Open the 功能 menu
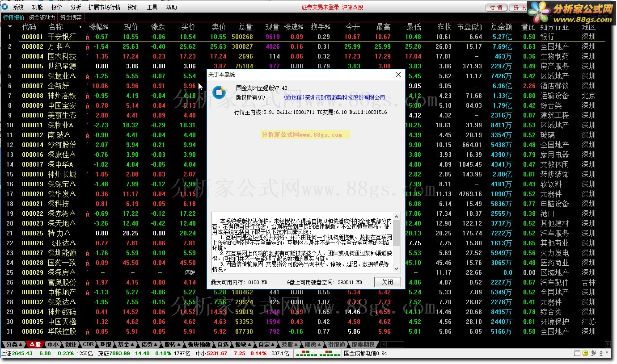Image resolution: width=617 pixels, height=364 pixels. click(x=38, y=7)
